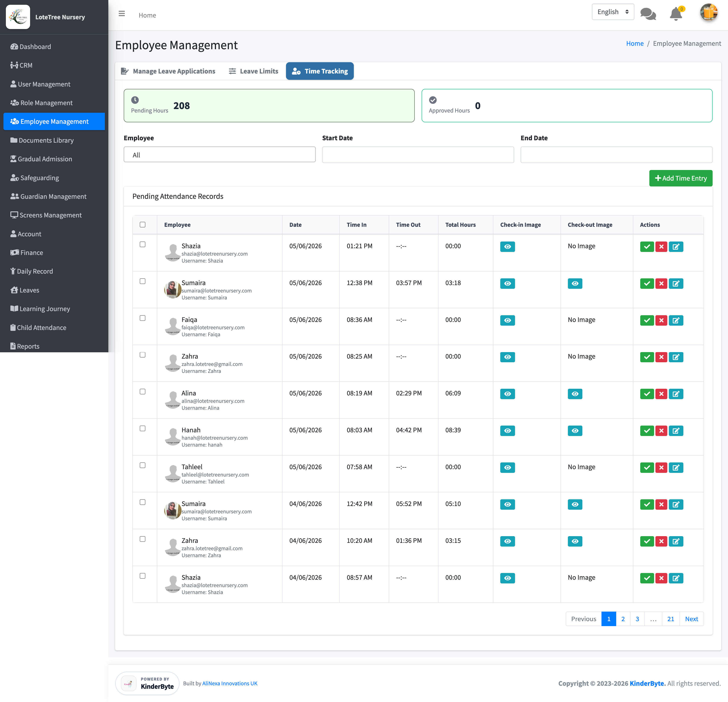
Task: Select Hanah's row checkbox
Action: coord(142,428)
